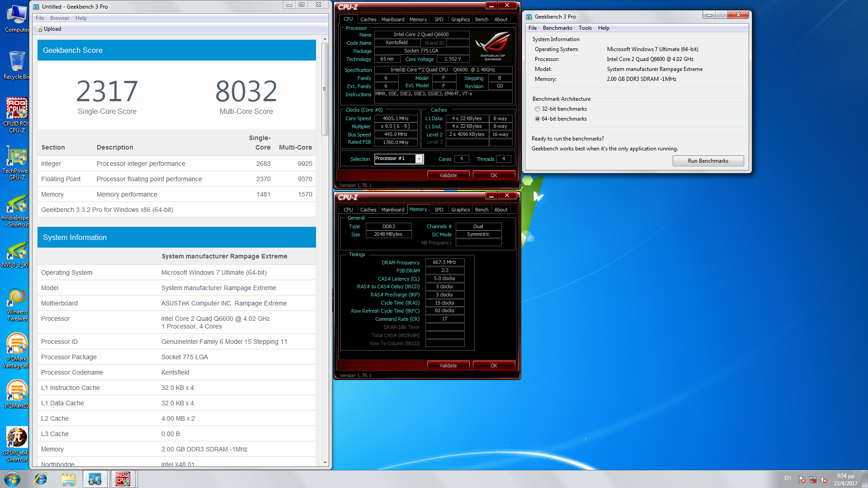Click the taskbar clock showing 9:54
868x488 pixels.
point(845,479)
